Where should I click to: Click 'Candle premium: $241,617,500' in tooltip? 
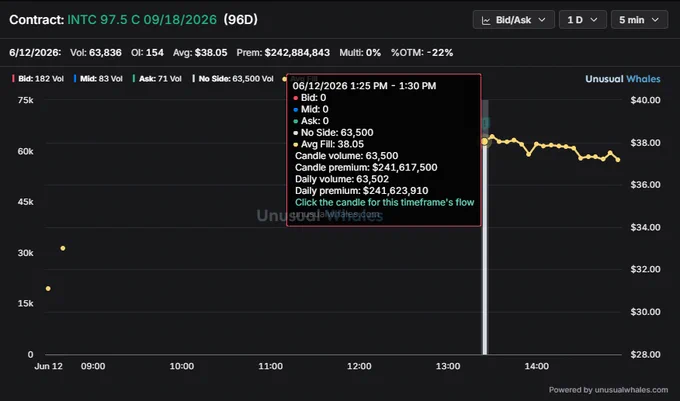pos(366,167)
